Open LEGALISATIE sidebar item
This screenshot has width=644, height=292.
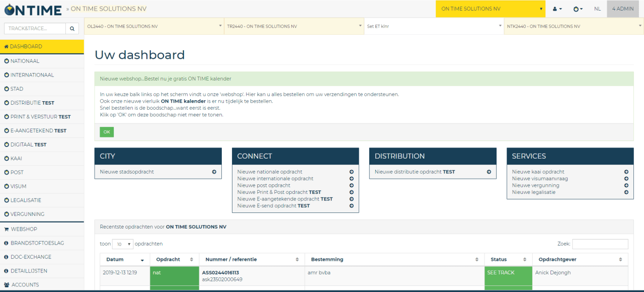[x=42, y=200]
